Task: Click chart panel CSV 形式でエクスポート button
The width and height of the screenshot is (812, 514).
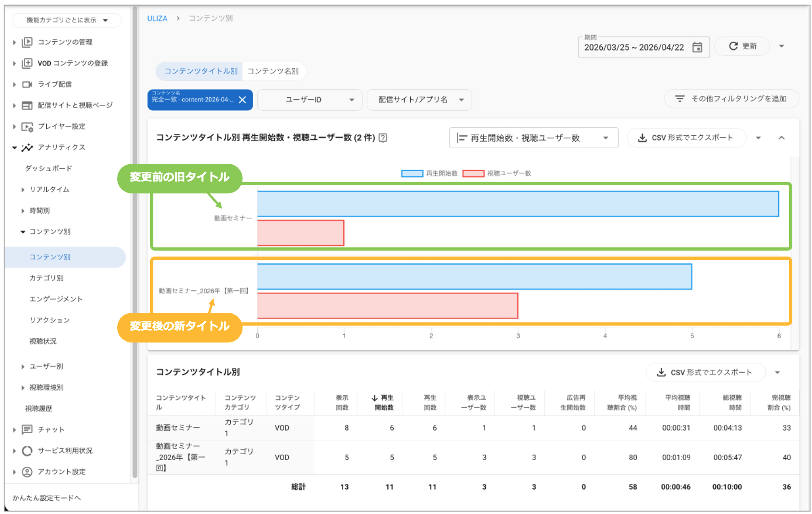Action: pos(687,138)
